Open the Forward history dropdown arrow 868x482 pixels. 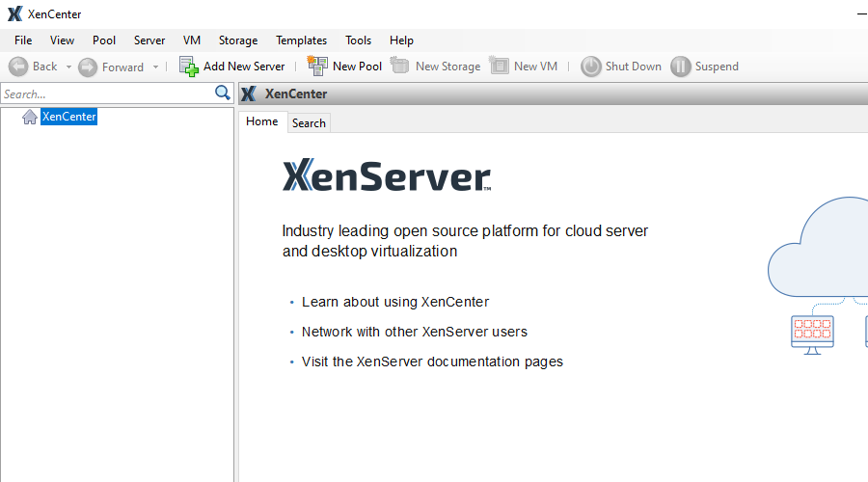[x=155, y=67]
